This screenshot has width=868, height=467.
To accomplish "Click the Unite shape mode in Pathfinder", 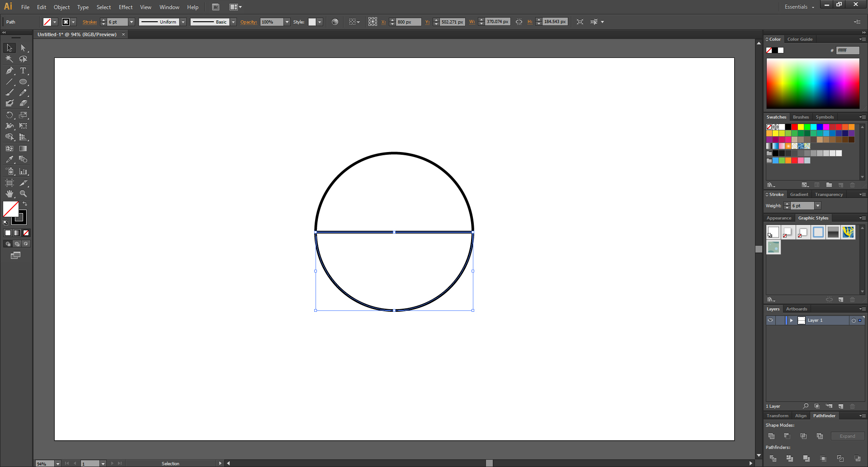I will (772, 436).
